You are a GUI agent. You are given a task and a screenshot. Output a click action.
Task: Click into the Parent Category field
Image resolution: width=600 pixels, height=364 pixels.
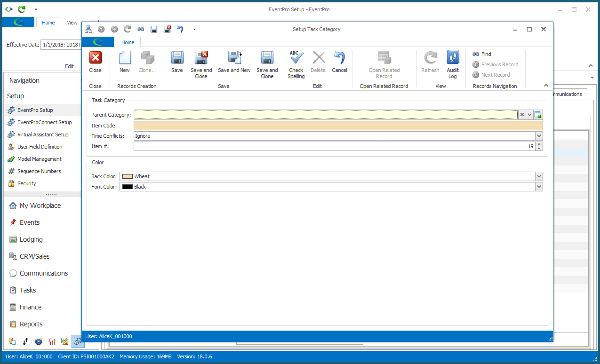coord(326,115)
